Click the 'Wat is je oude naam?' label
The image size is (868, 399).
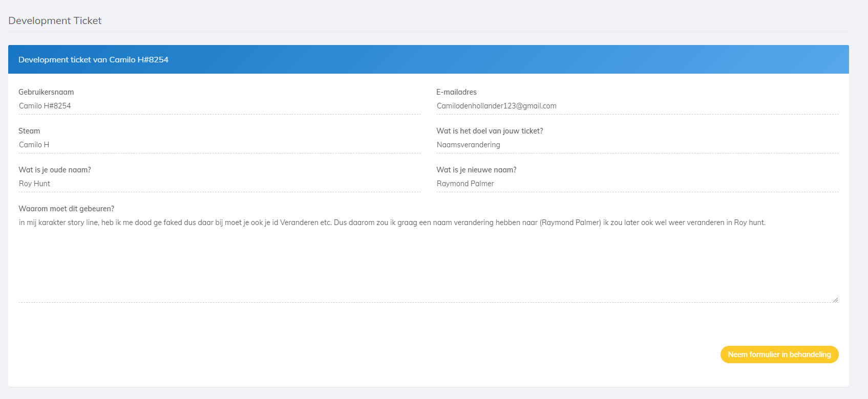click(55, 170)
